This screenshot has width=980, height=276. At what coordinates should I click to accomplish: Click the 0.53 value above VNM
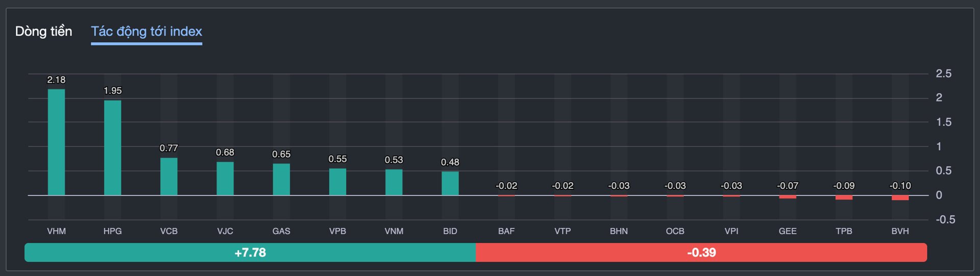[394, 160]
